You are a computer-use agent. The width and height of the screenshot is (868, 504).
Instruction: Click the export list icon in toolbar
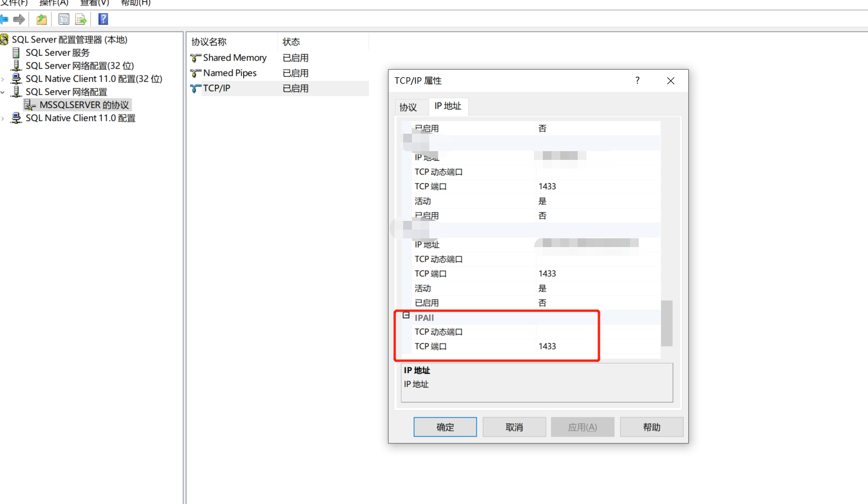click(81, 19)
